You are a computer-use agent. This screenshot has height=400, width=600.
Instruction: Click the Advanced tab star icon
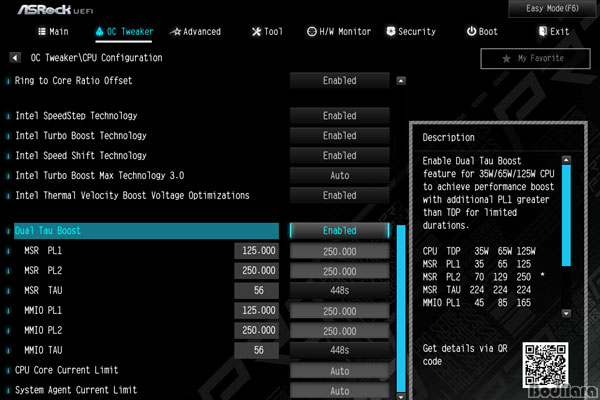tap(176, 32)
